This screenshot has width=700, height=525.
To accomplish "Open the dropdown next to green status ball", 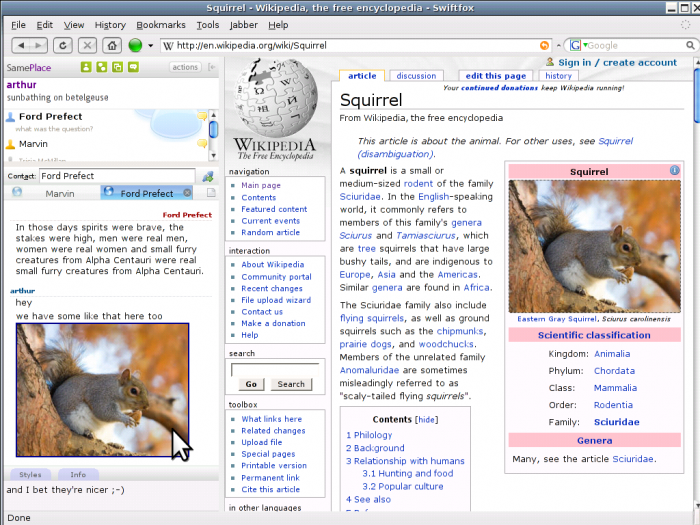I will pos(150,45).
